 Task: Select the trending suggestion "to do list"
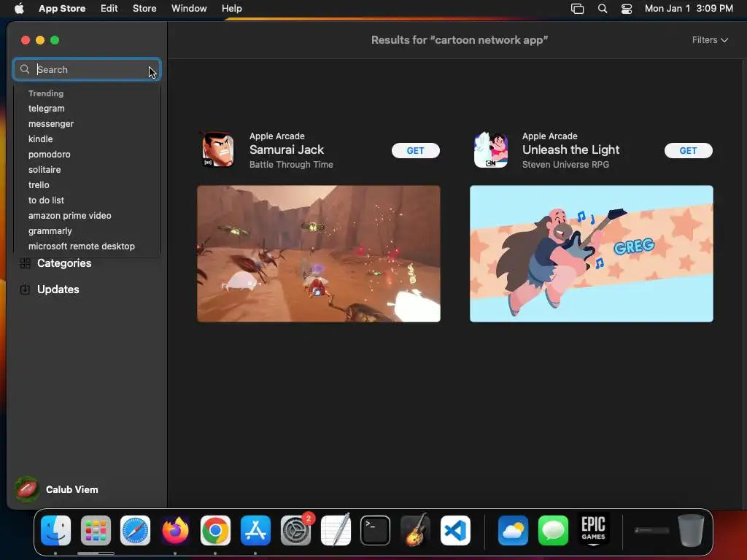tap(46, 201)
